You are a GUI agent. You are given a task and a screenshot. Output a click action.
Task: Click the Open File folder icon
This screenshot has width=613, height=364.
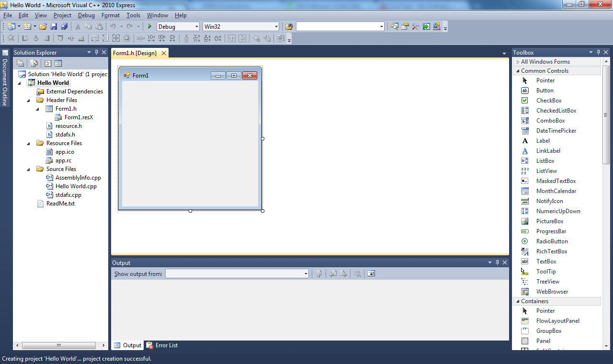coord(43,26)
